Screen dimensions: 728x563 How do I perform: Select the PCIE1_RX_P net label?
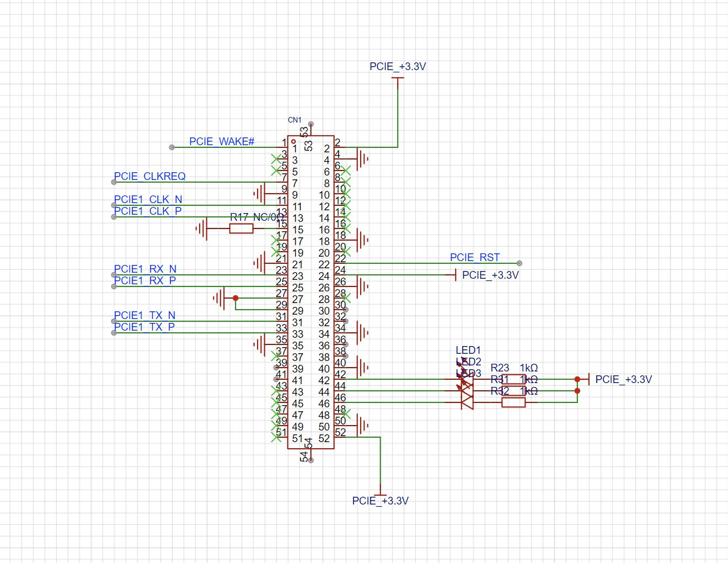145,280
